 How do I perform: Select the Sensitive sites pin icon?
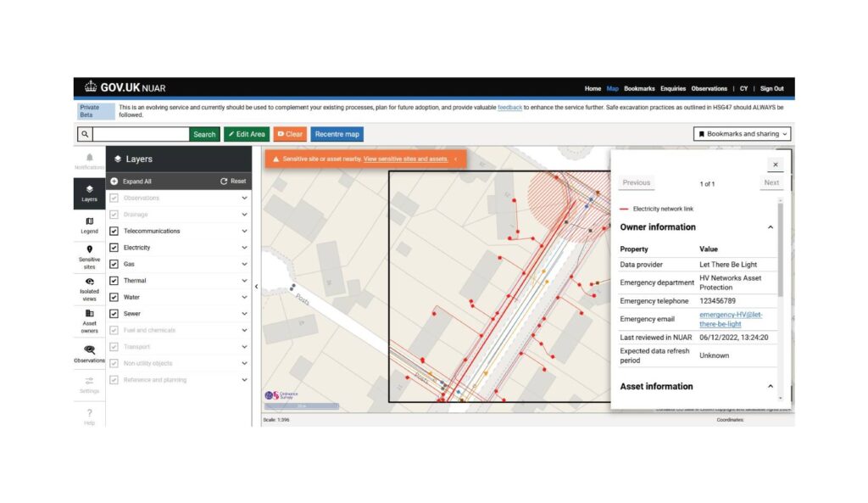click(x=89, y=249)
